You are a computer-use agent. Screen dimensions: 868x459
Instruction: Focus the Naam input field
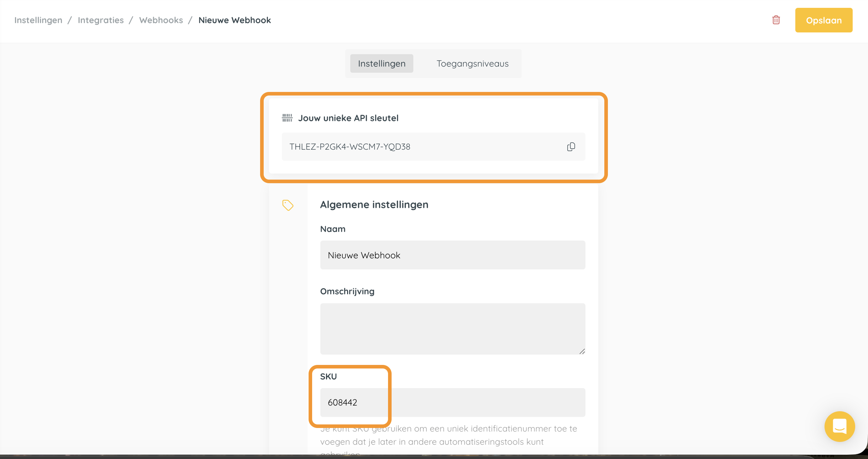pos(452,255)
